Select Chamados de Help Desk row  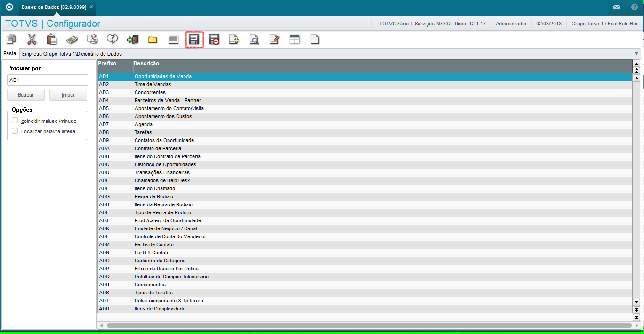364,180
